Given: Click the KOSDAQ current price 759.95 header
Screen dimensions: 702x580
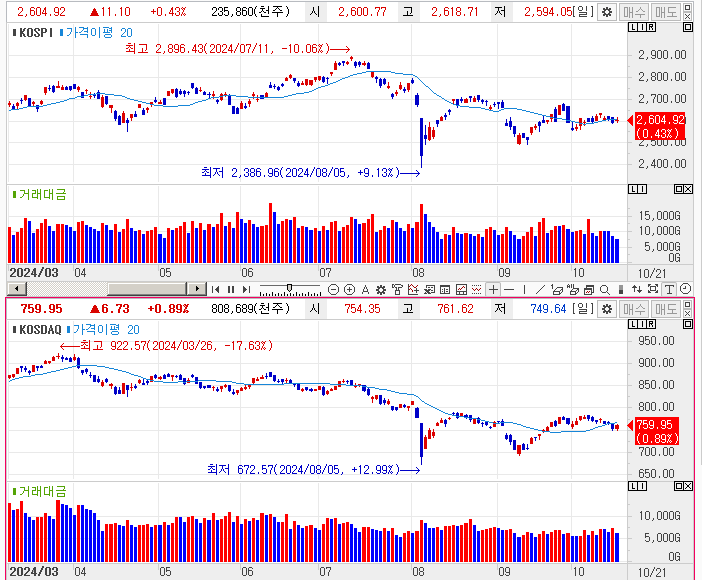Looking at the screenshot, I should [x=41, y=309].
